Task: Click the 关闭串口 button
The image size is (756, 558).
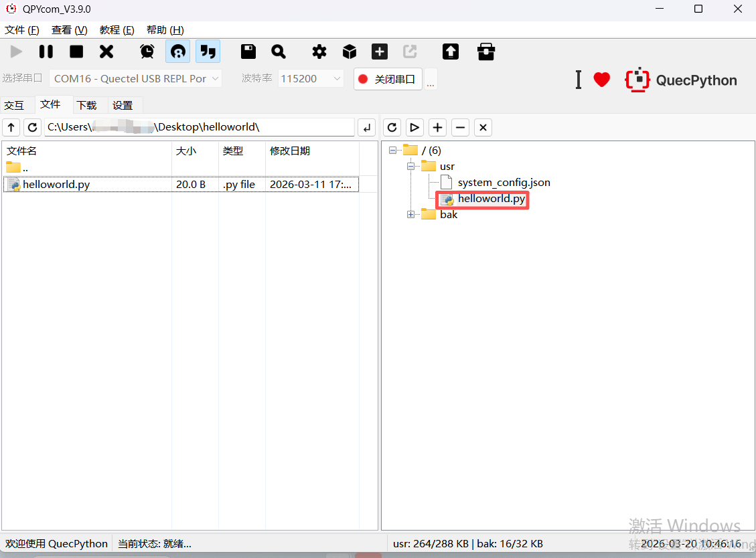Action: 388,79
